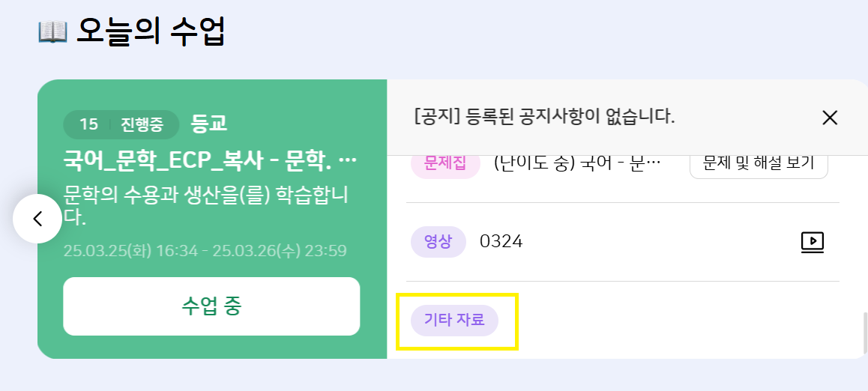This screenshot has height=391, width=868.
Task: Click the 문학의 수용과 생산 description text
Action: (210, 205)
